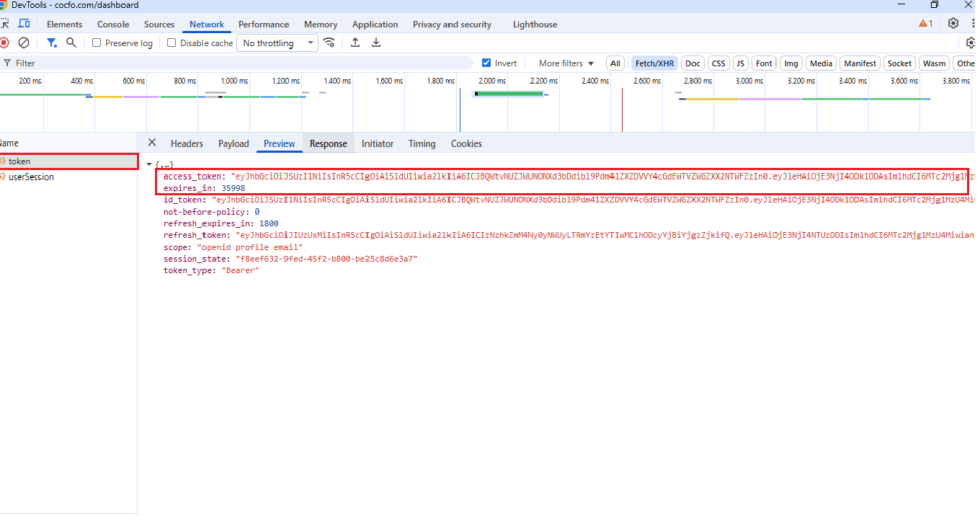980x516 pixels.
Task: Select the Network panel tab
Action: (207, 25)
